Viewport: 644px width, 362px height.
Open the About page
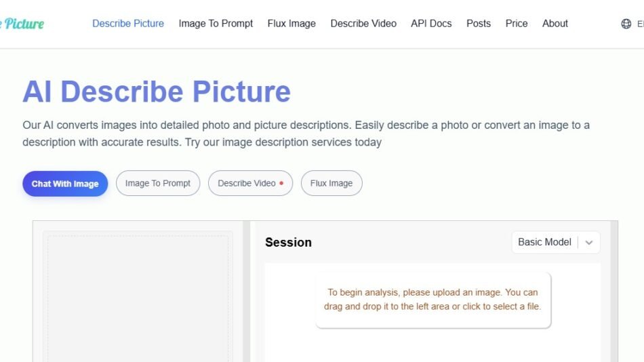point(555,24)
